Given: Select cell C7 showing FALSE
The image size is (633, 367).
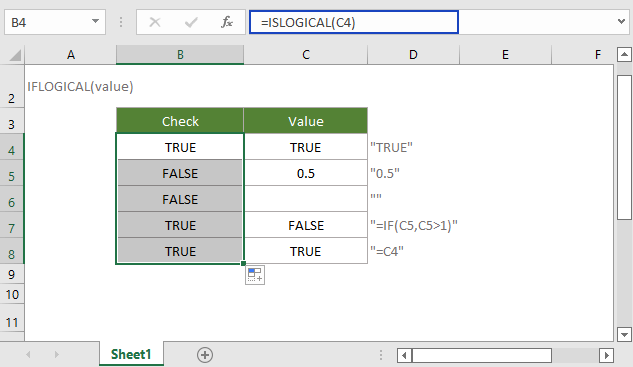Looking at the screenshot, I should pyautogui.click(x=306, y=225).
